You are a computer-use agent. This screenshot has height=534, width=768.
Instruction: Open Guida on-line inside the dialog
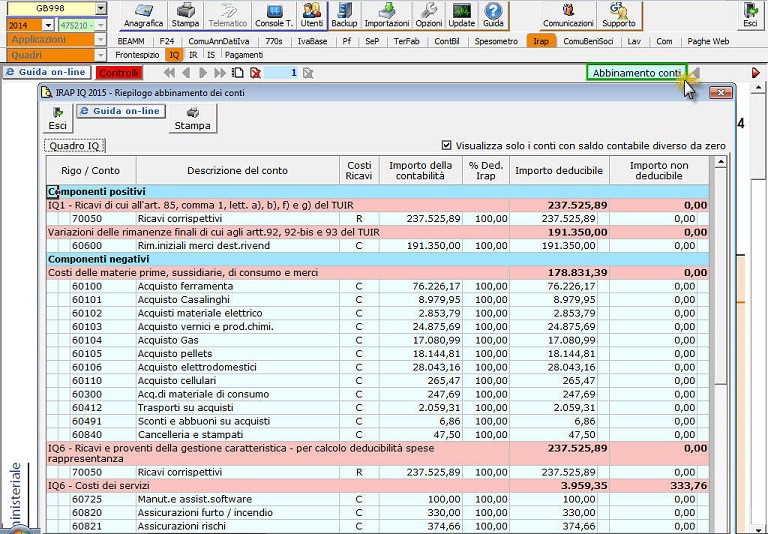tap(121, 111)
